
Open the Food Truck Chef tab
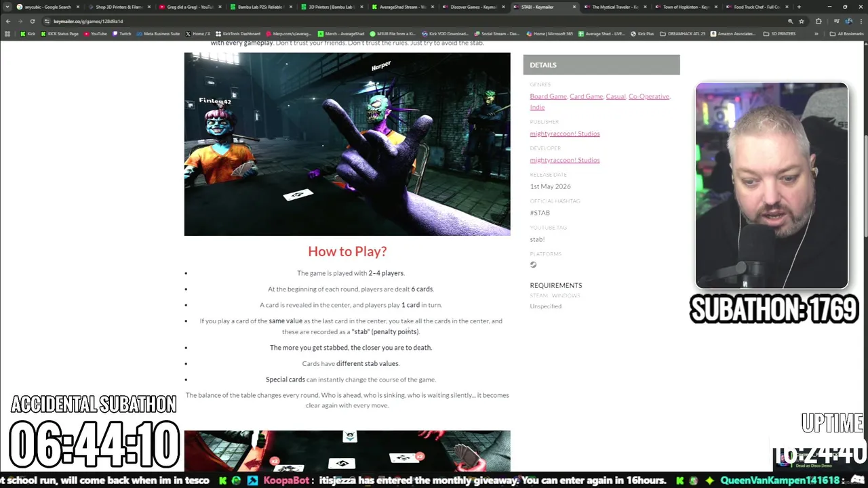757,7
